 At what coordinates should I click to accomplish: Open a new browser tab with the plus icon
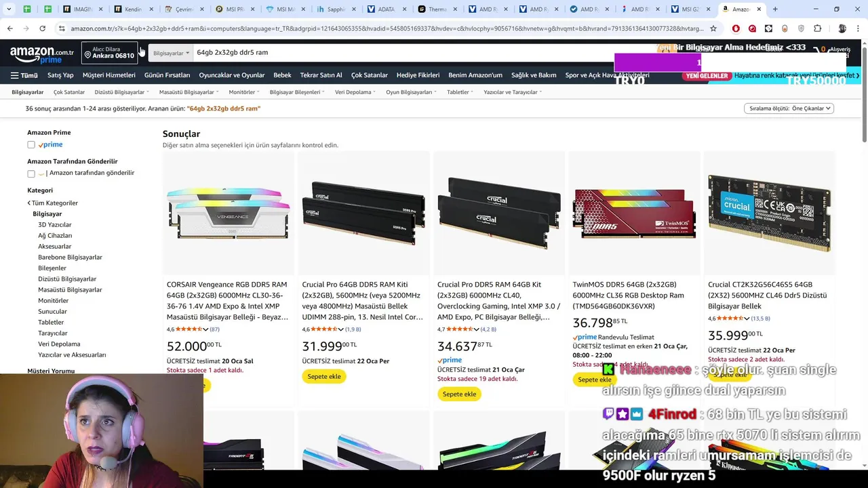[x=775, y=9]
